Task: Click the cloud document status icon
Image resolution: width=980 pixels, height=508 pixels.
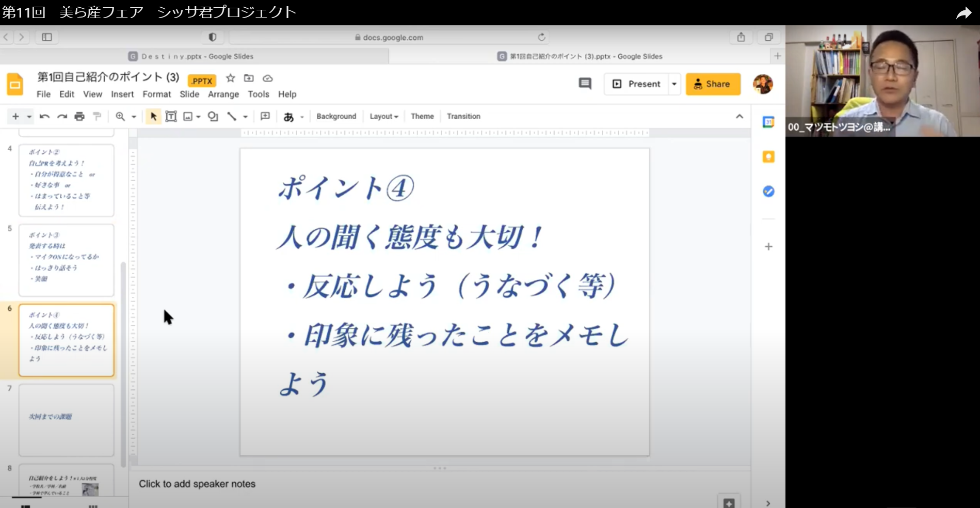Action: click(x=267, y=78)
